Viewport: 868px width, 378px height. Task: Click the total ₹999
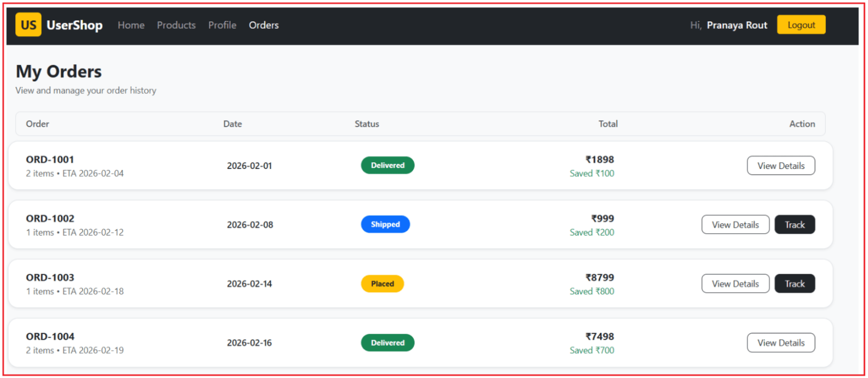(602, 219)
